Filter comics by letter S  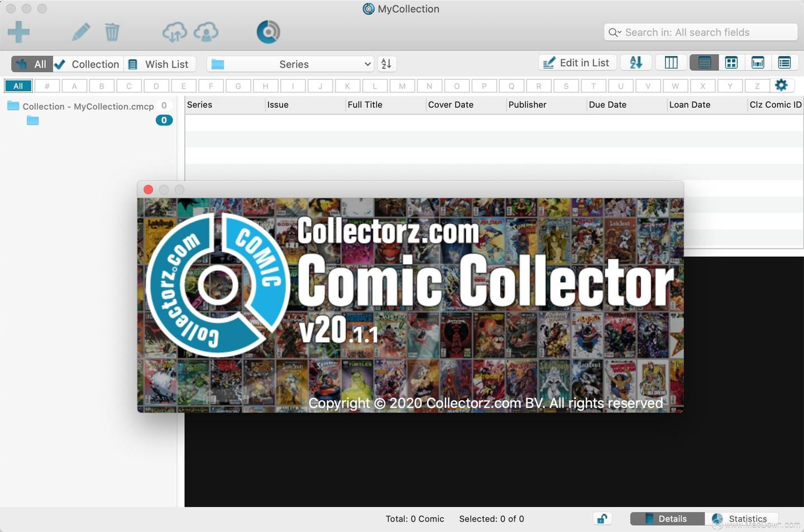tap(566, 86)
